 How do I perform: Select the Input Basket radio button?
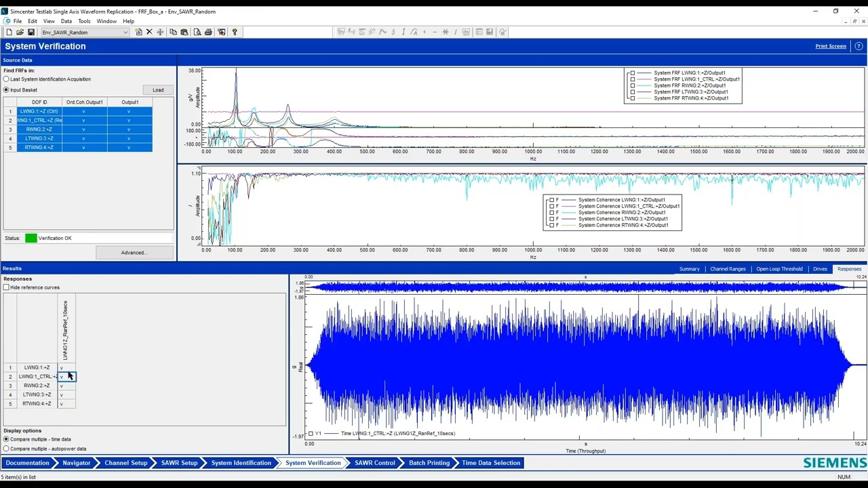[x=6, y=89]
